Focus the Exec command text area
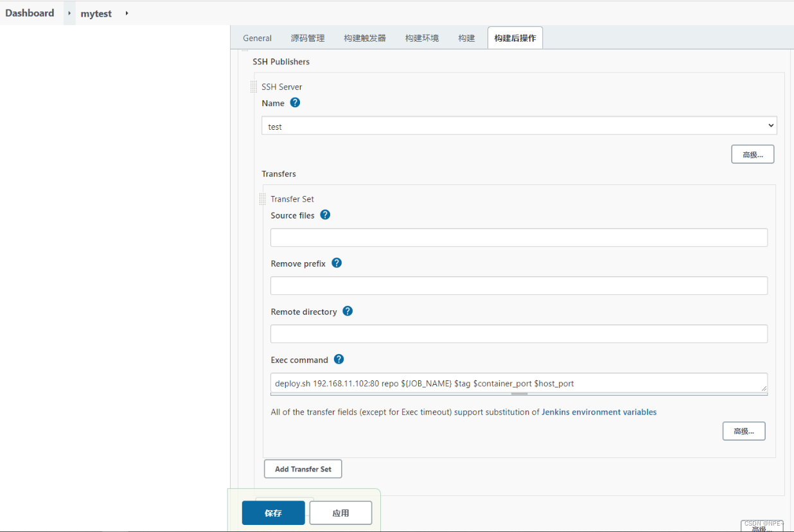 click(x=519, y=382)
